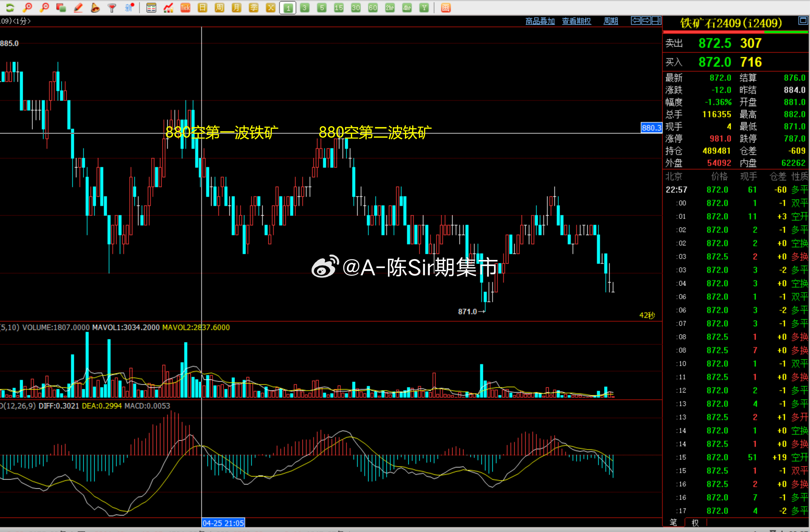Click the 22:57 trade row
The image size is (810, 532).
(x=736, y=190)
